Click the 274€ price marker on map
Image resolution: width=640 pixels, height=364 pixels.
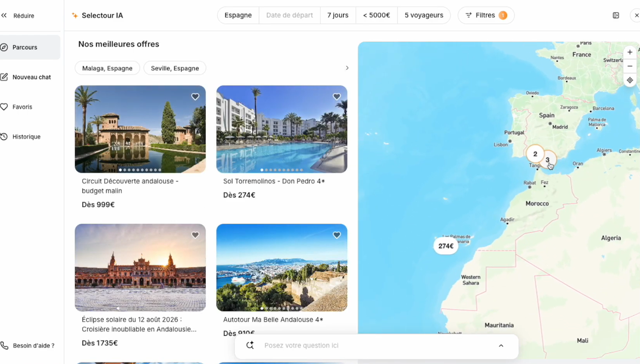446,246
